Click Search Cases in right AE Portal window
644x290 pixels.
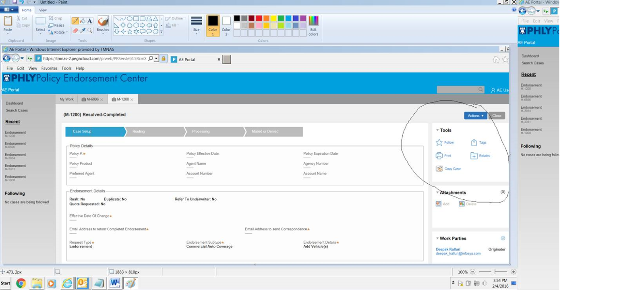(532, 63)
